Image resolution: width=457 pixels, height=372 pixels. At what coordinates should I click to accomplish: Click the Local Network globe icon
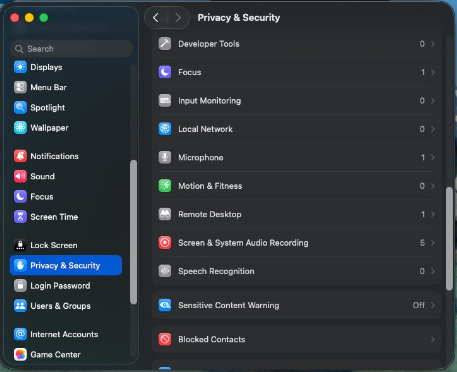(x=165, y=129)
